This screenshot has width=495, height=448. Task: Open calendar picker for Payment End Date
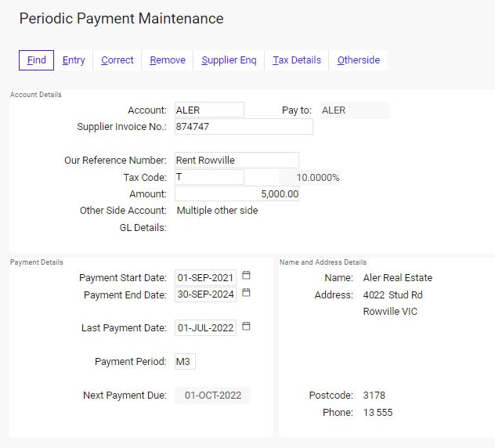click(x=246, y=293)
